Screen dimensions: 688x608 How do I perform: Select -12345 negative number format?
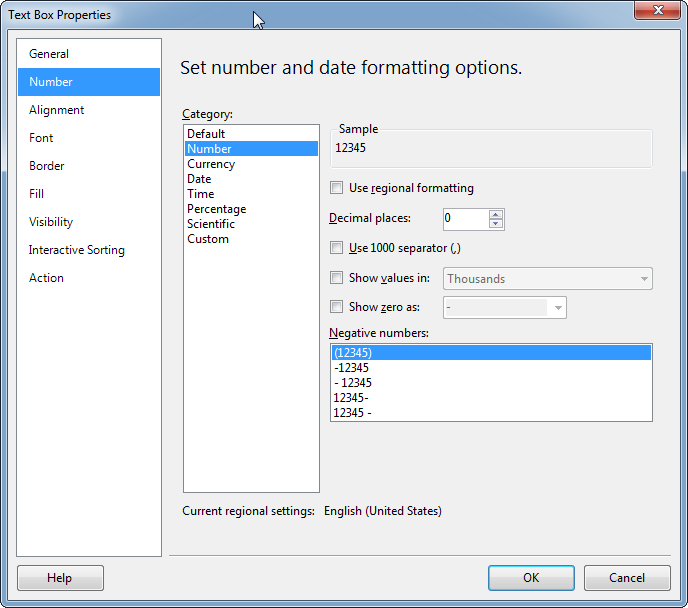pyautogui.click(x=491, y=368)
